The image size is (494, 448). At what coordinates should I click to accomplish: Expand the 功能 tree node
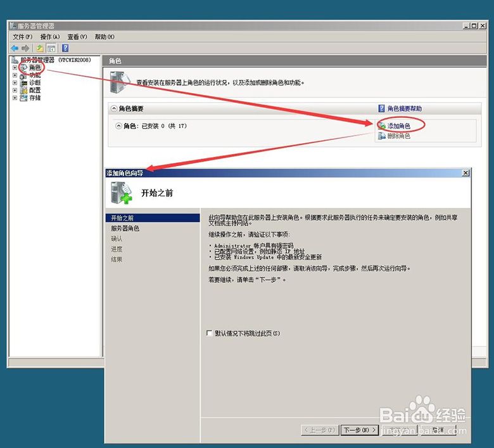point(15,75)
